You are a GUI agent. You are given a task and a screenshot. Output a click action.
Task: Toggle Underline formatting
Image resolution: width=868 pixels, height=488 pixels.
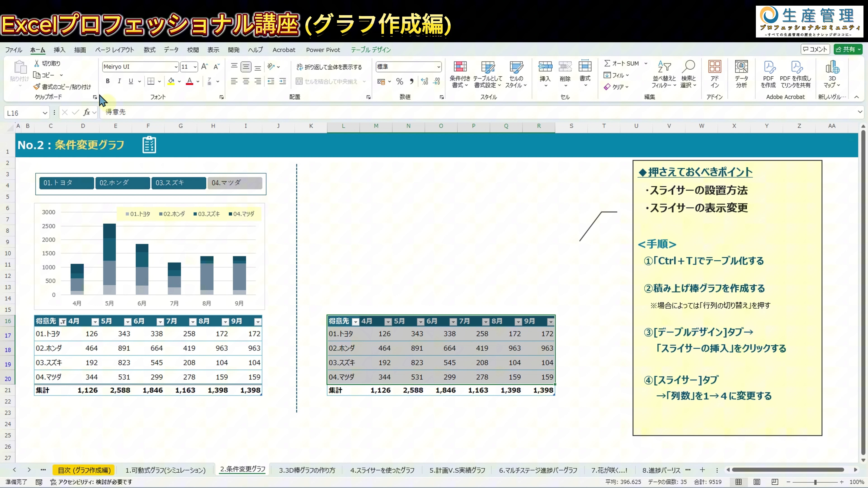pyautogui.click(x=131, y=81)
